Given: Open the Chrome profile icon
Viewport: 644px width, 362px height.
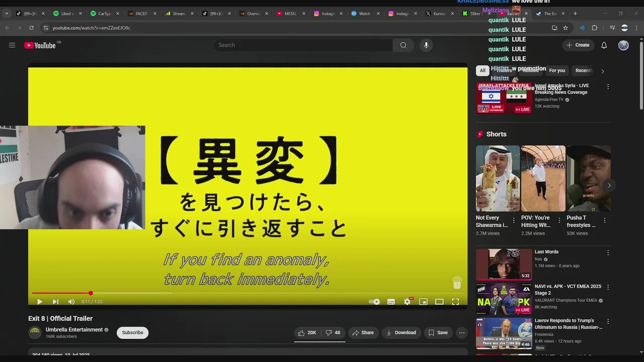Looking at the screenshot, I should [624, 28].
